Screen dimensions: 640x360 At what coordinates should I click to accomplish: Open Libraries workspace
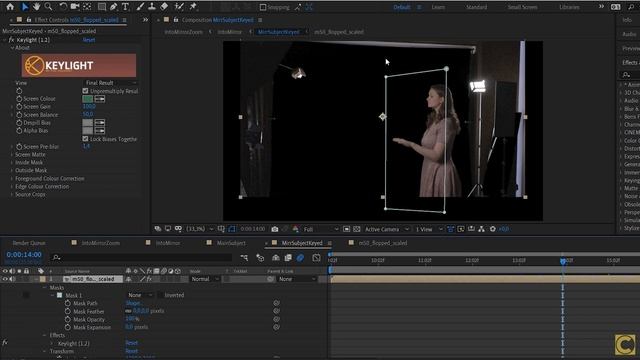coord(569,7)
